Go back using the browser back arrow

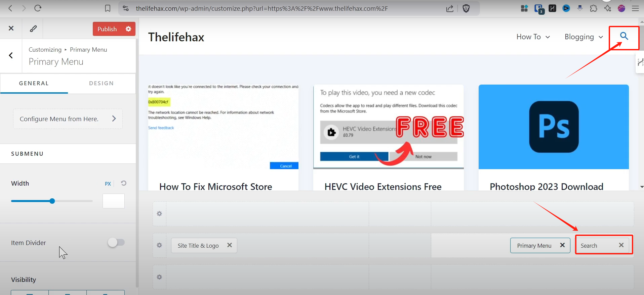tap(10, 8)
